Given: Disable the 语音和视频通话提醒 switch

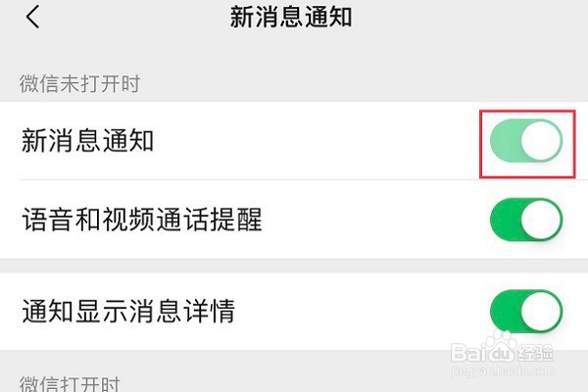Looking at the screenshot, I should click(526, 220).
